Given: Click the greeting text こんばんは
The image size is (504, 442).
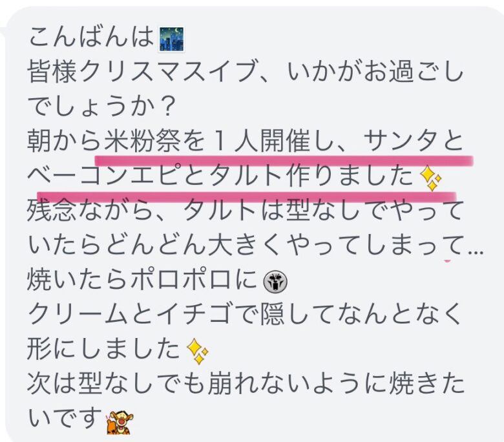Looking at the screenshot, I should 92,37.
